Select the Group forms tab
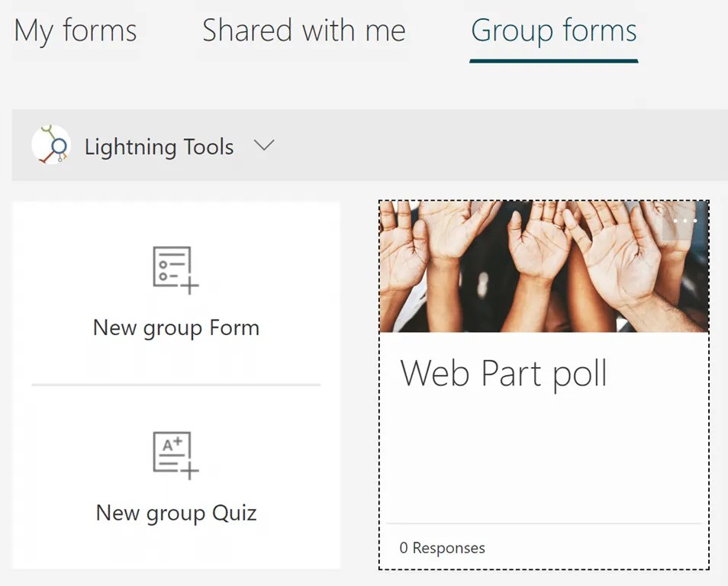728x586 pixels. pos(553,31)
